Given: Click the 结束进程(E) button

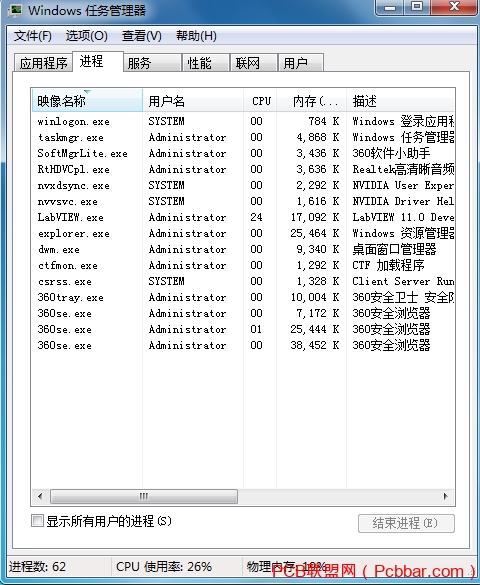Looking at the screenshot, I should click(406, 523).
